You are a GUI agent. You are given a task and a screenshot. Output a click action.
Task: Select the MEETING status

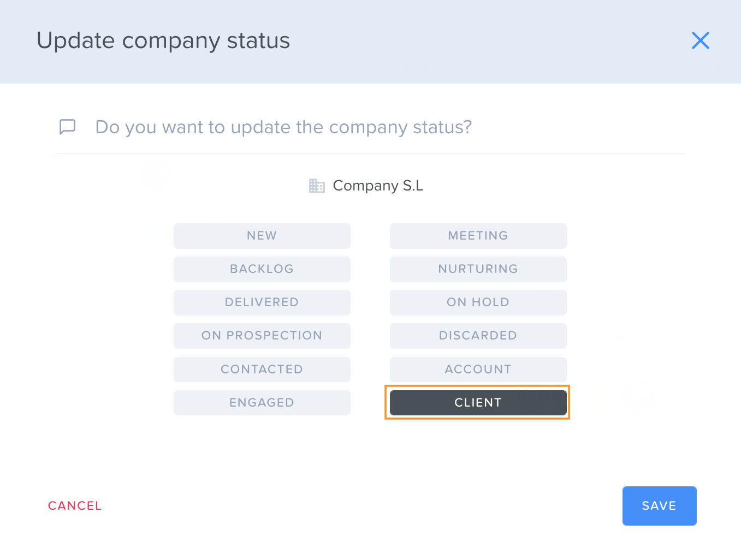pos(478,236)
